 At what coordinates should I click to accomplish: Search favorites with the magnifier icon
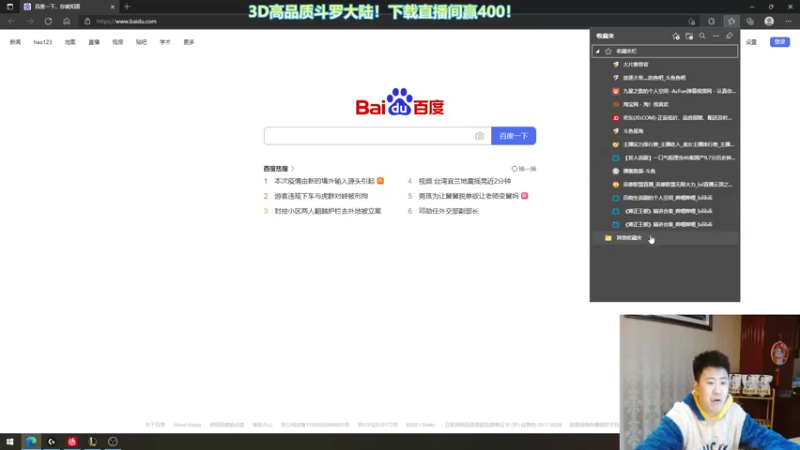(702, 36)
